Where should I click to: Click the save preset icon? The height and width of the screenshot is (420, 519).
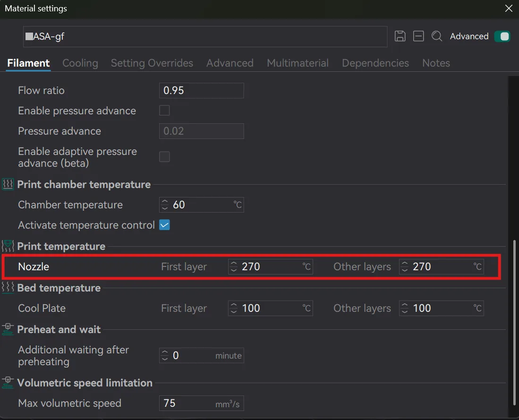pyautogui.click(x=400, y=36)
